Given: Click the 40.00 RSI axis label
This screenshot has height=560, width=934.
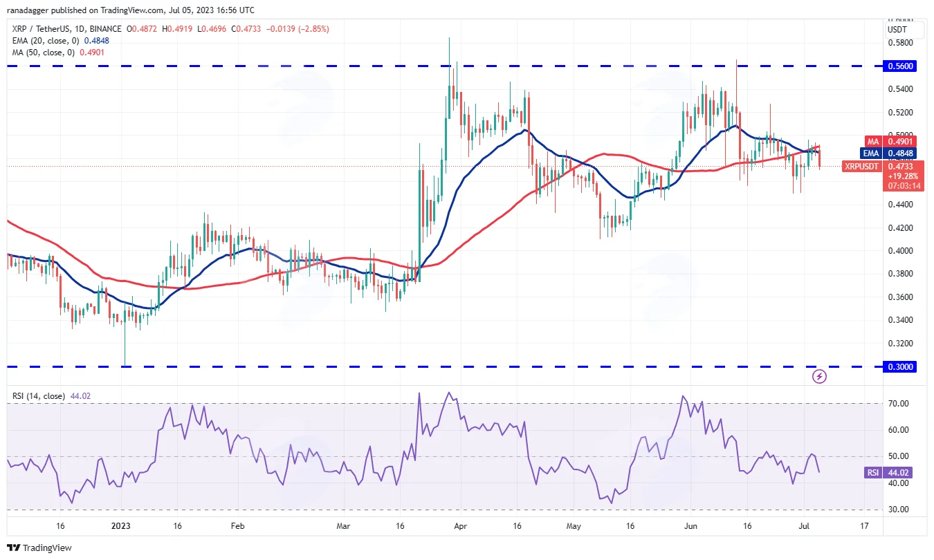Looking at the screenshot, I should [x=898, y=483].
